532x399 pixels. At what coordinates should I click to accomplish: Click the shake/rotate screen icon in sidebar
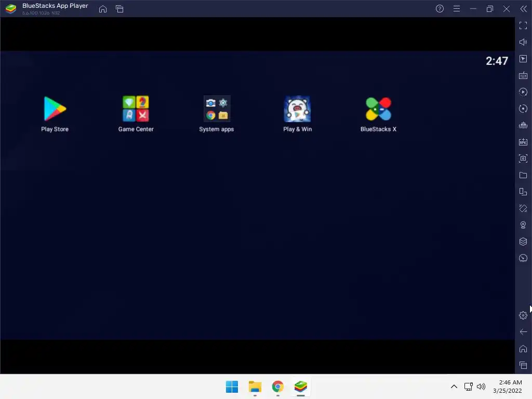[523, 208]
